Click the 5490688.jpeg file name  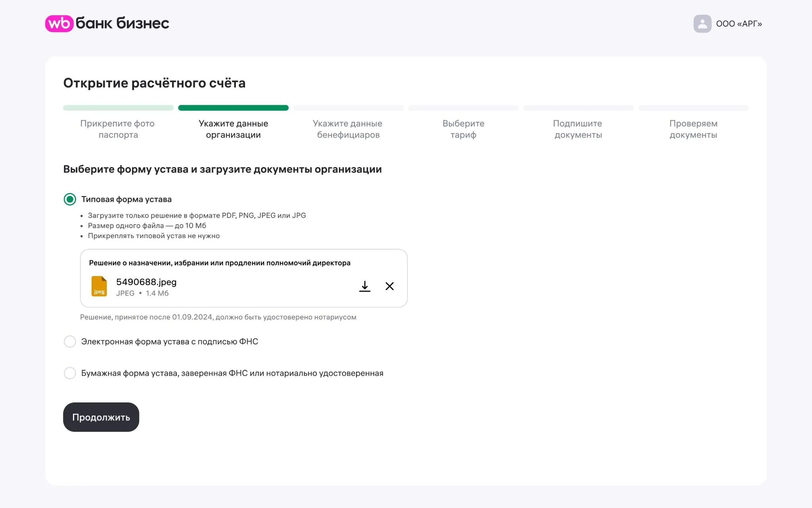146,282
